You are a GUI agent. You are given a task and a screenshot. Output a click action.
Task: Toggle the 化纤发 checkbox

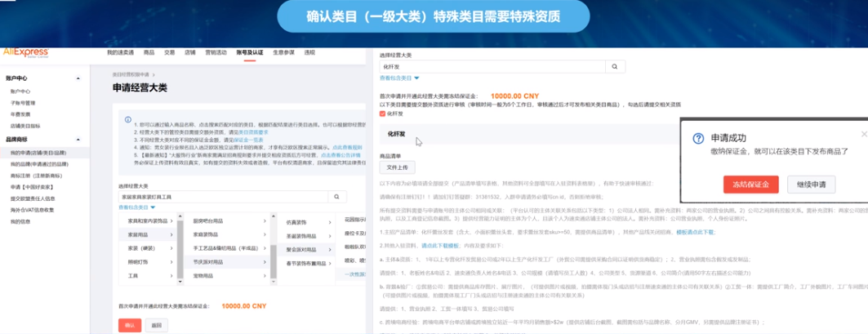(382, 114)
